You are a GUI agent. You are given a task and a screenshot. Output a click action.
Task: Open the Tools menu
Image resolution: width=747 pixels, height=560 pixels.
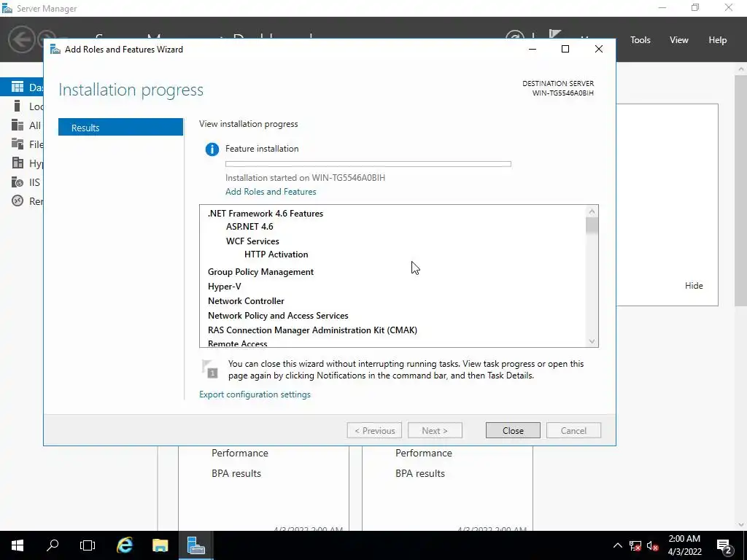[640, 40]
